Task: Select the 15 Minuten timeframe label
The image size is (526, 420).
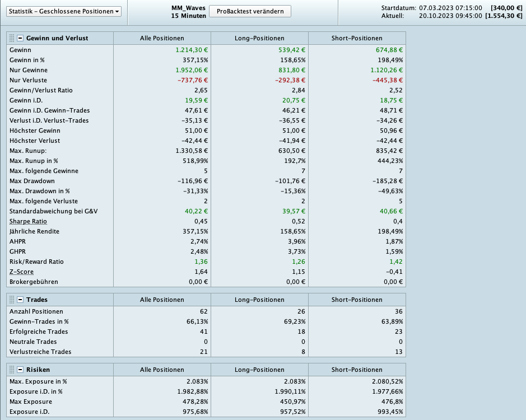Action: (x=189, y=16)
